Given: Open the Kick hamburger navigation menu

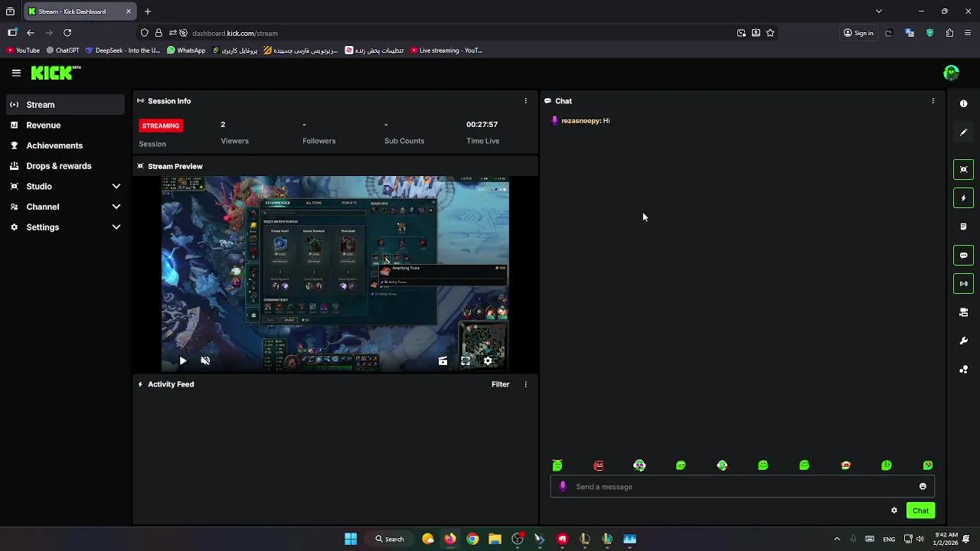Looking at the screenshot, I should [x=16, y=73].
